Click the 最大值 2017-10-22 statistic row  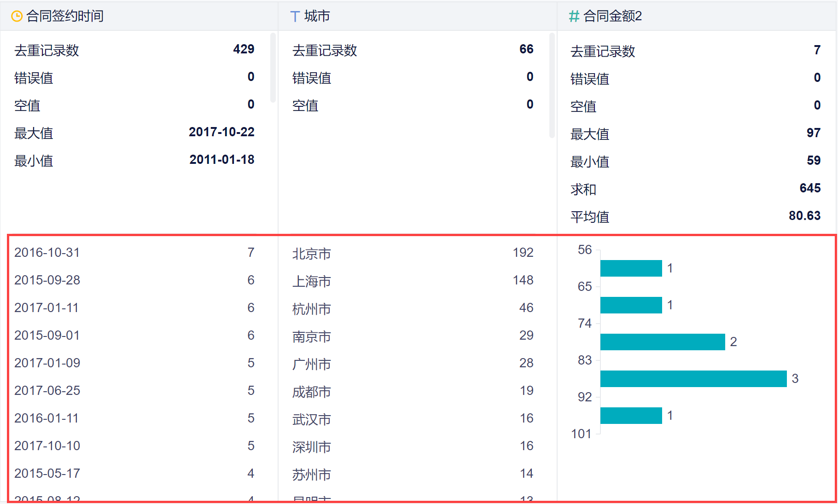click(x=134, y=133)
